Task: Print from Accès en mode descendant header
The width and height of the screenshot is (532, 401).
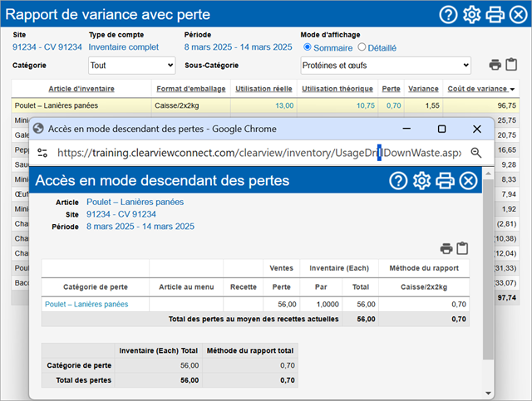Action: [x=445, y=181]
